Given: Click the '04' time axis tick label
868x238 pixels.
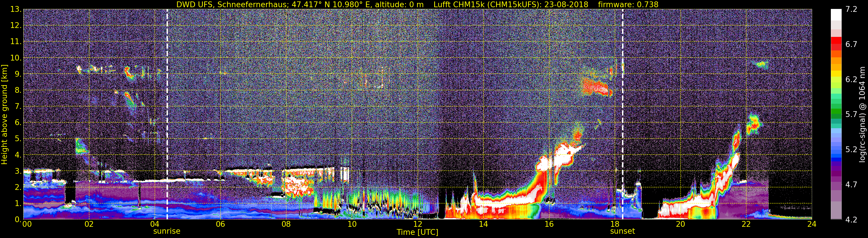Looking at the screenshot, I should pyautogui.click(x=155, y=224).
